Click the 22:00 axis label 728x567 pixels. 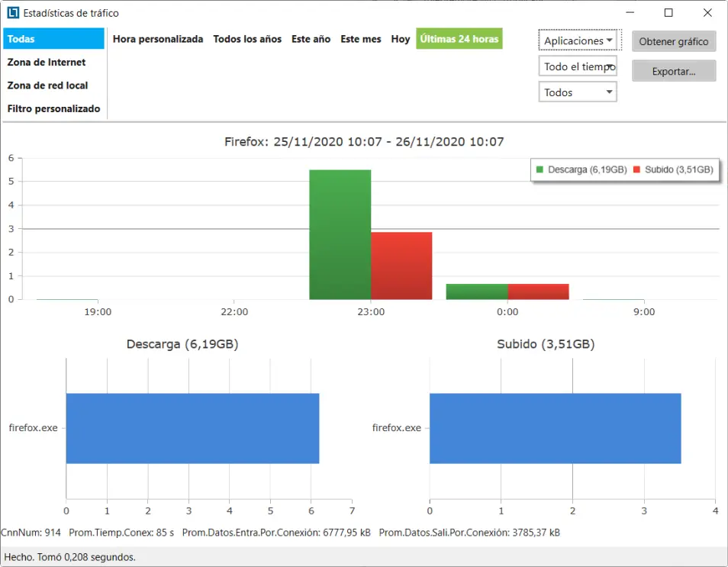click(234, 311)
